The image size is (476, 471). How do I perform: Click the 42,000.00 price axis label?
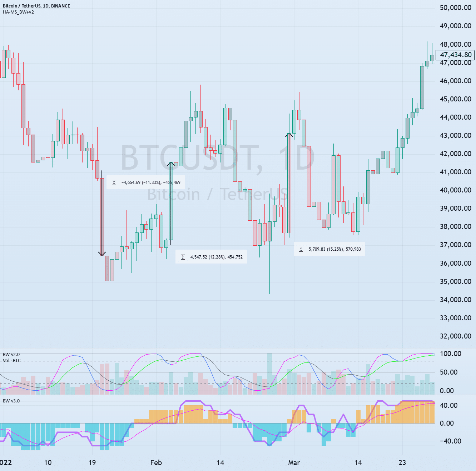pyautogui.click(x=456, y=154)
